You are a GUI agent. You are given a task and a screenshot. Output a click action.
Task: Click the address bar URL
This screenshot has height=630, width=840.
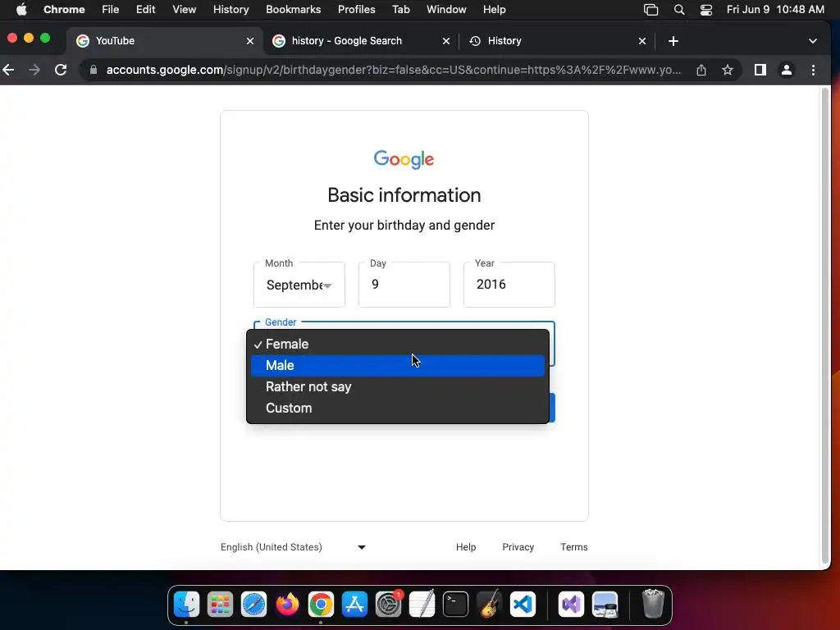(x=393, y=70)
